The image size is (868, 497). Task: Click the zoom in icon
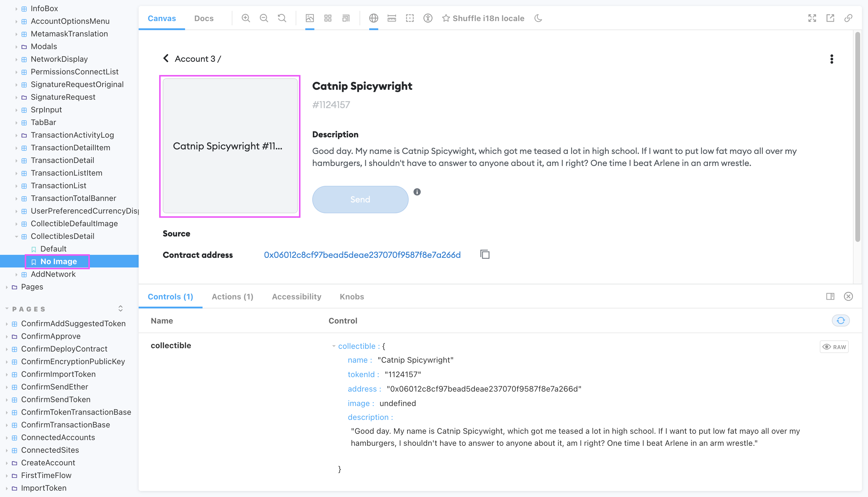[246, 18]
